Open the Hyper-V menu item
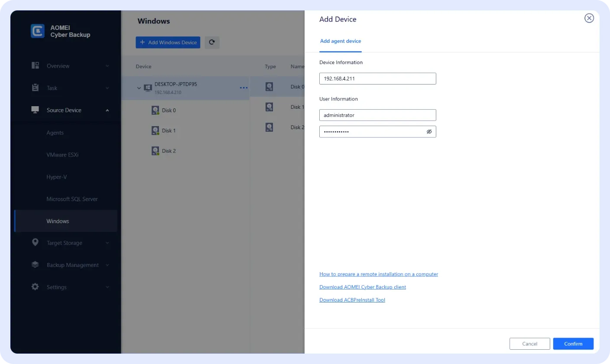 pyautogui.click(x=57, y=177)
